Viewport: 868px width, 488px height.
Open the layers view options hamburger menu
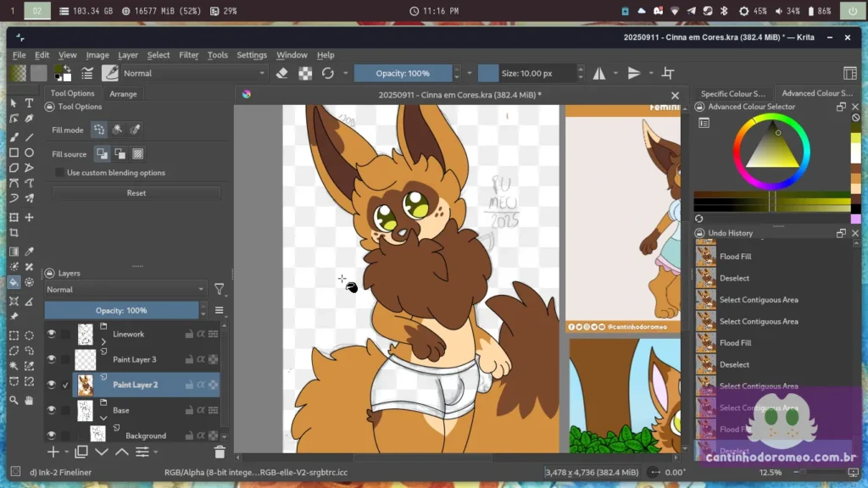pyautogui.click(x=220, y=310)
